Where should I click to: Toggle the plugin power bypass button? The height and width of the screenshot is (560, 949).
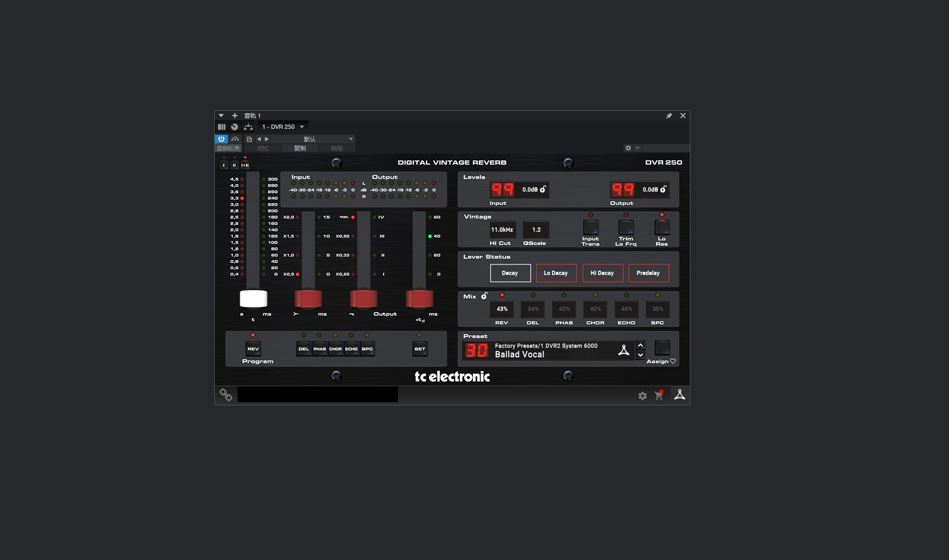click(221, 139)
